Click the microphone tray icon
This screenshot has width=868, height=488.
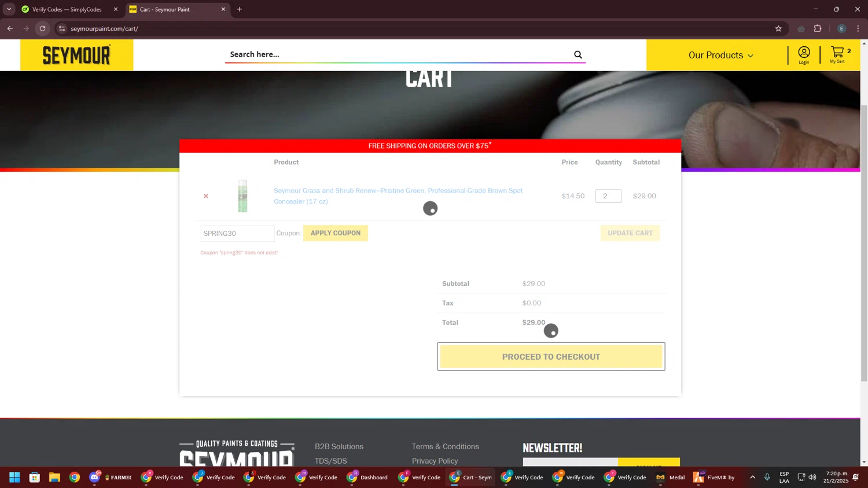[x=767, y=477]
